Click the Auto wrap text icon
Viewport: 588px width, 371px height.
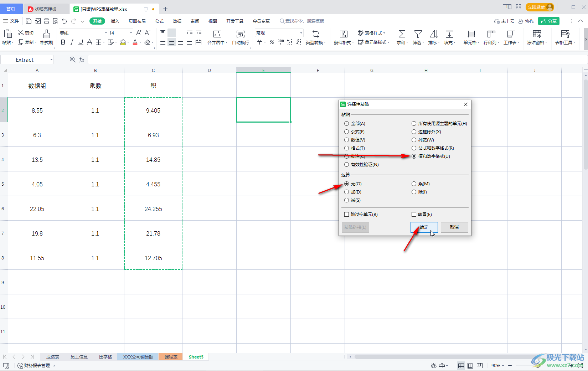coord(241,34)
